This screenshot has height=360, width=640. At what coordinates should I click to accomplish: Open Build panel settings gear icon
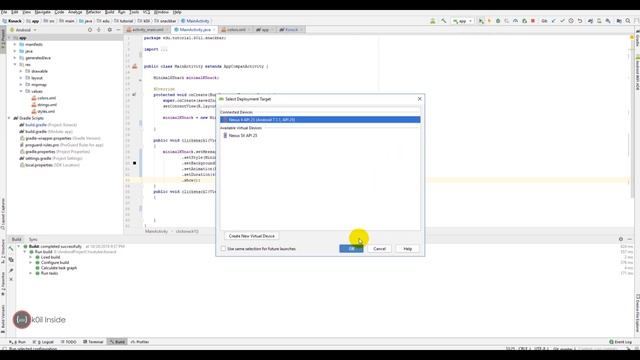(x=621, y=239)
